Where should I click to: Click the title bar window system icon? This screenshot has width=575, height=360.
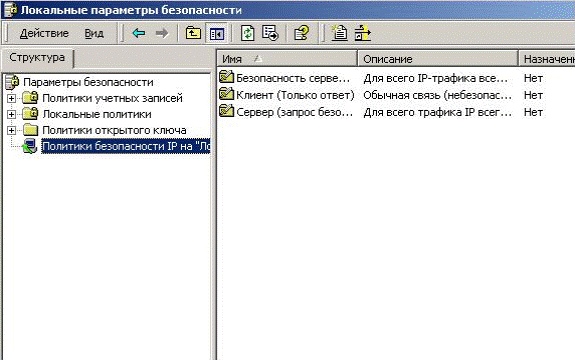(10, 10)
